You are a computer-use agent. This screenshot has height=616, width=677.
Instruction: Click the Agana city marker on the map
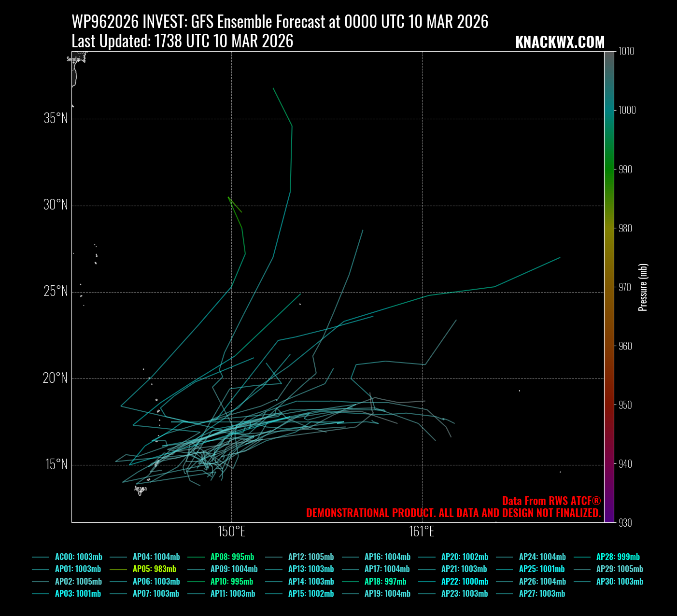(140, 493)
